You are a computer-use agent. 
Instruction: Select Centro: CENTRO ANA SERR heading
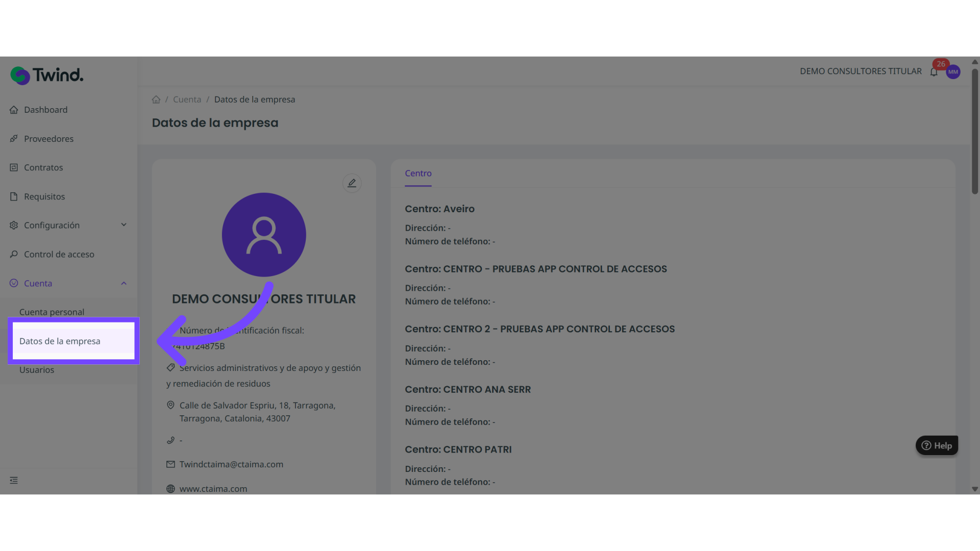click(x=468, y=389)
